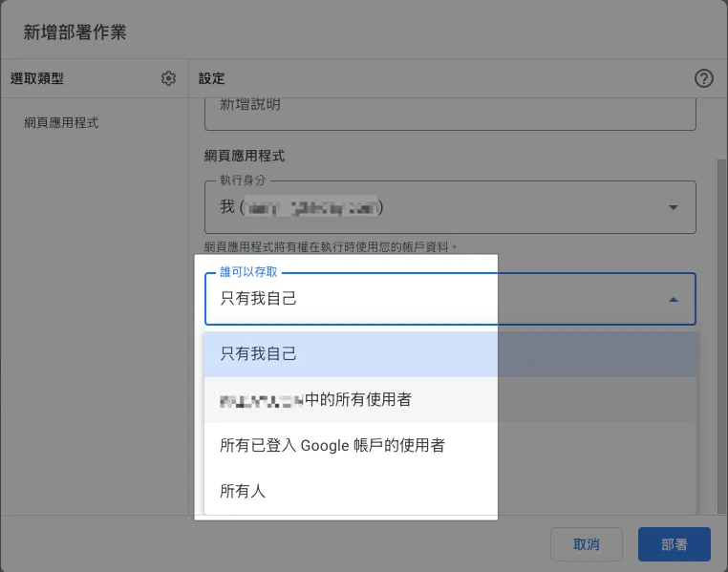Screen dimensions: 728x572
Task: Open help via the question mark icon
Action: click(704, 78)
